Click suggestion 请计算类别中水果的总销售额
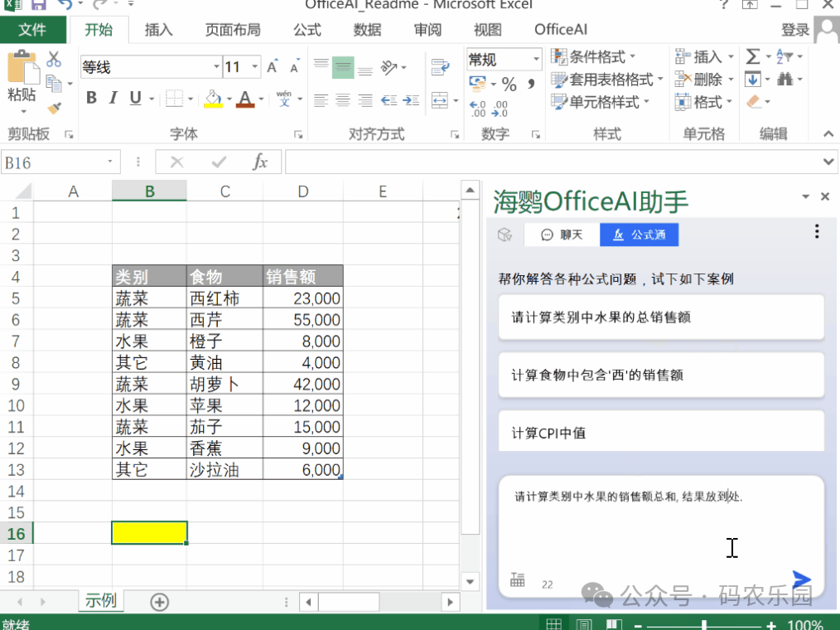 [x=661, y=317]
